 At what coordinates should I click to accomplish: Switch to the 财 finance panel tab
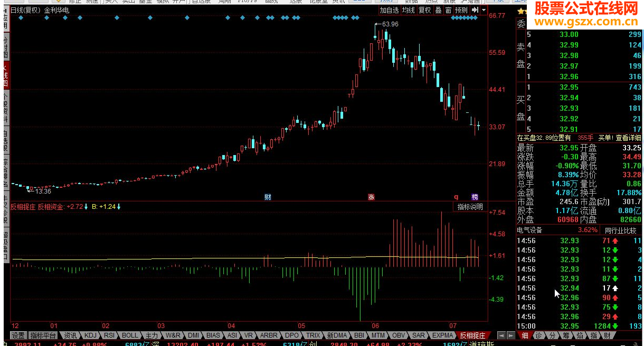tap(607, 335)
